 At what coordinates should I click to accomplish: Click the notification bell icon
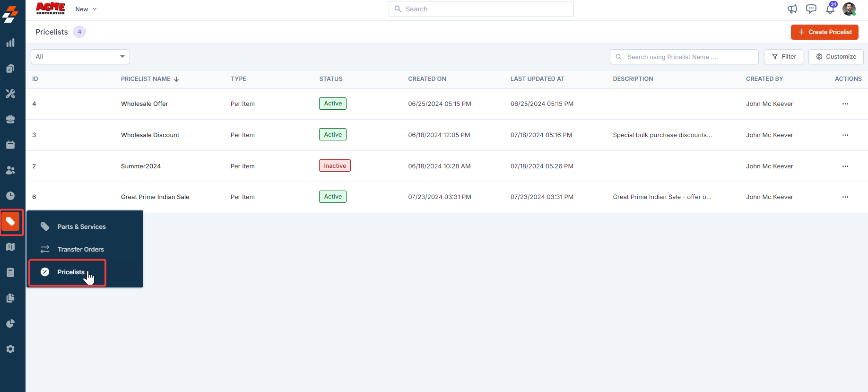click(830, 9)
